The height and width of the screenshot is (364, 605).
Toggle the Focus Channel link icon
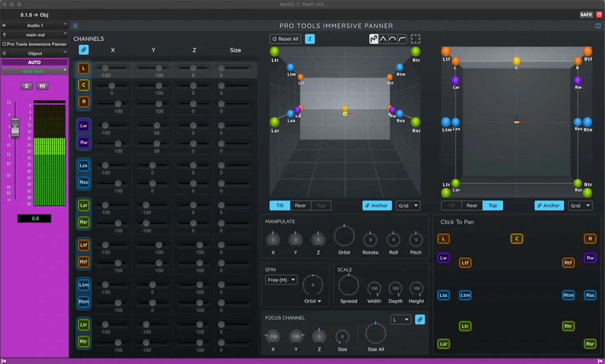coord(420,320)
